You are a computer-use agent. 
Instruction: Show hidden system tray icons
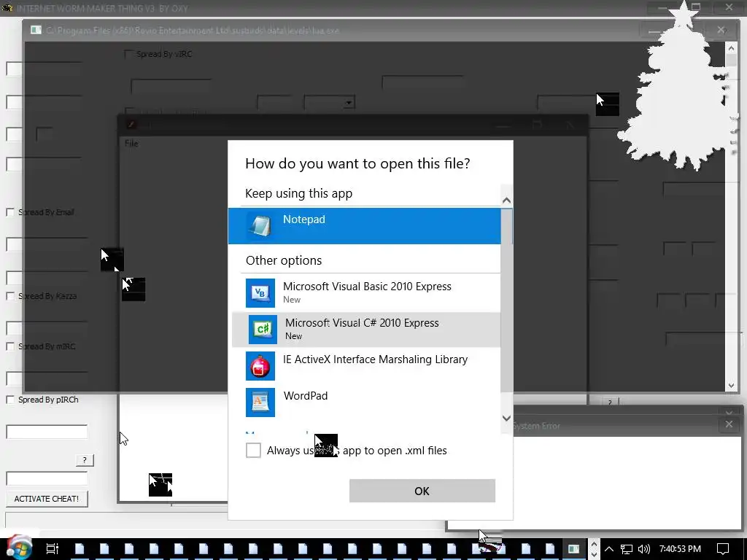click(609, 549)
